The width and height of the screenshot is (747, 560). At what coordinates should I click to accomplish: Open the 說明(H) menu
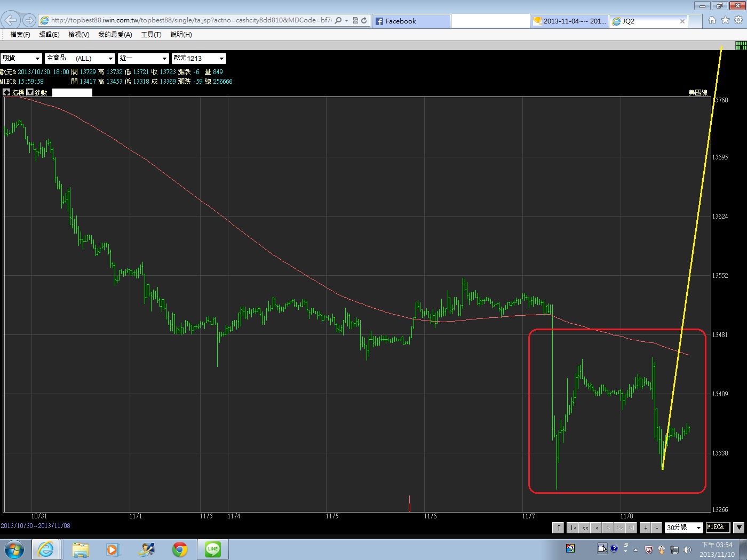pyautogui.click(x=181, y=34)
